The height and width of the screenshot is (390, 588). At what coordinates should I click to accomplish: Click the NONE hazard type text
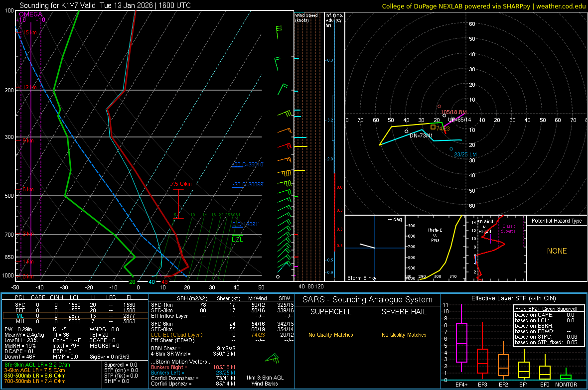coord(557,251)
